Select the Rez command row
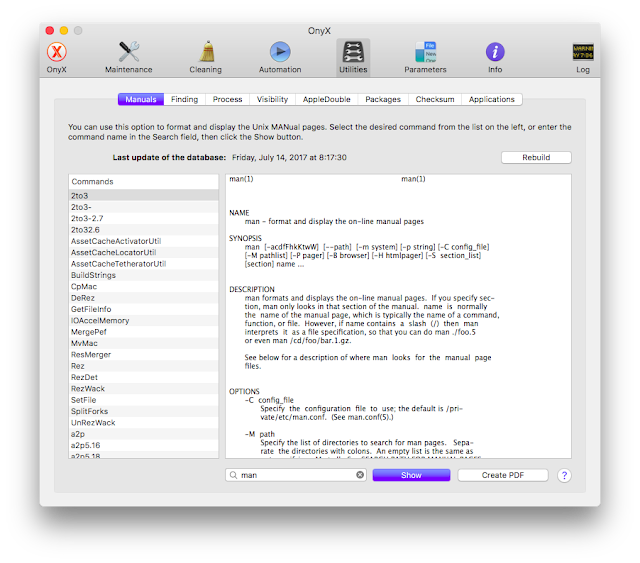The width and height of the screenshot is (640, 563). point(143,366)
